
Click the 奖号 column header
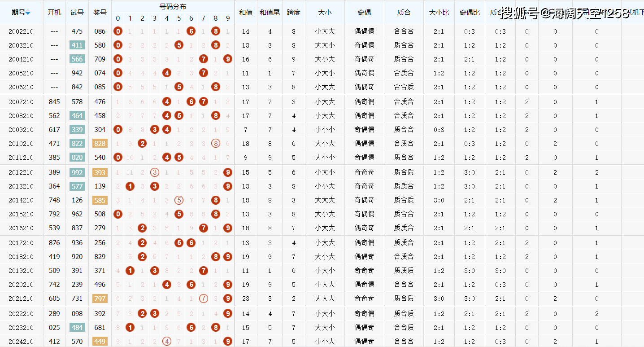100,13
